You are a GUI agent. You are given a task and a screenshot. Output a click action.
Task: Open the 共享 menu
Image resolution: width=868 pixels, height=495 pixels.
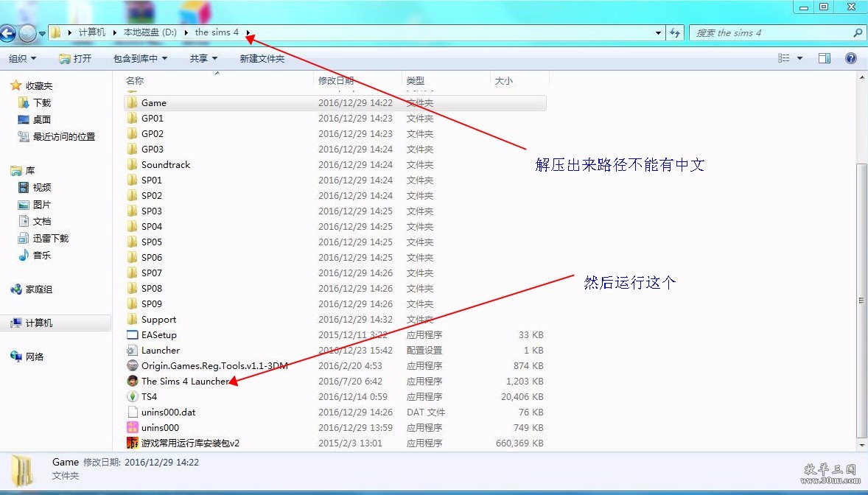(x=203, y=58)
